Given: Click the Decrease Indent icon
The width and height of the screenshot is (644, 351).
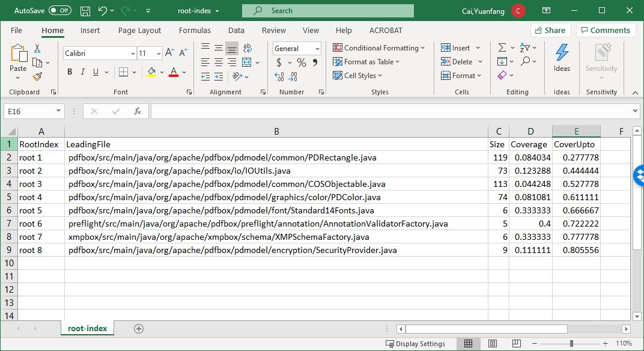Looking at the screenshot, I should [x=205, y=76].
